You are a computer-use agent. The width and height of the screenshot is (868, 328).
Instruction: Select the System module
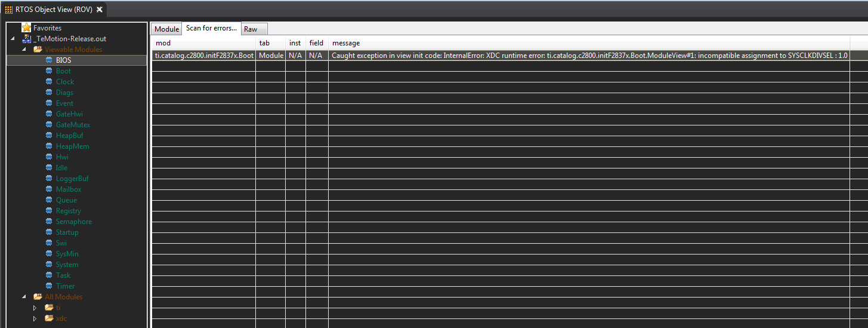click(67, 265)
